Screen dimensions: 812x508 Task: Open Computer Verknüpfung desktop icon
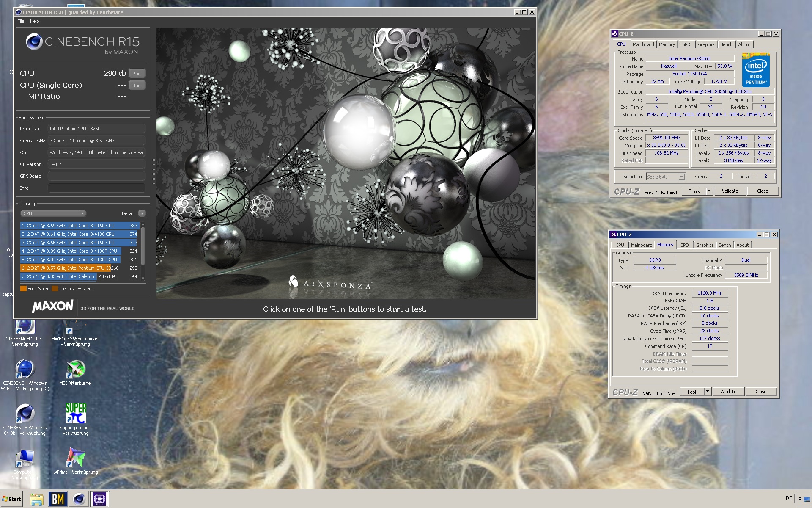click(x=25, y=464)
